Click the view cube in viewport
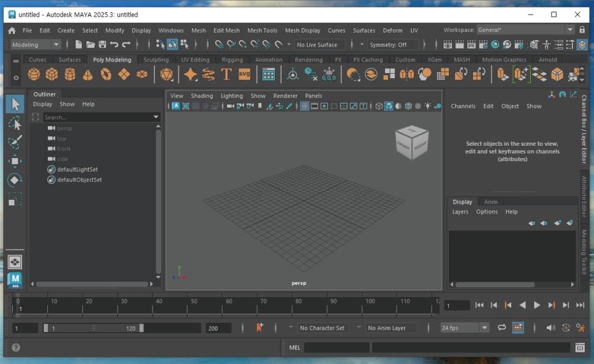The height and width of the screenshot is (364, 594). (x=412, y=143)
